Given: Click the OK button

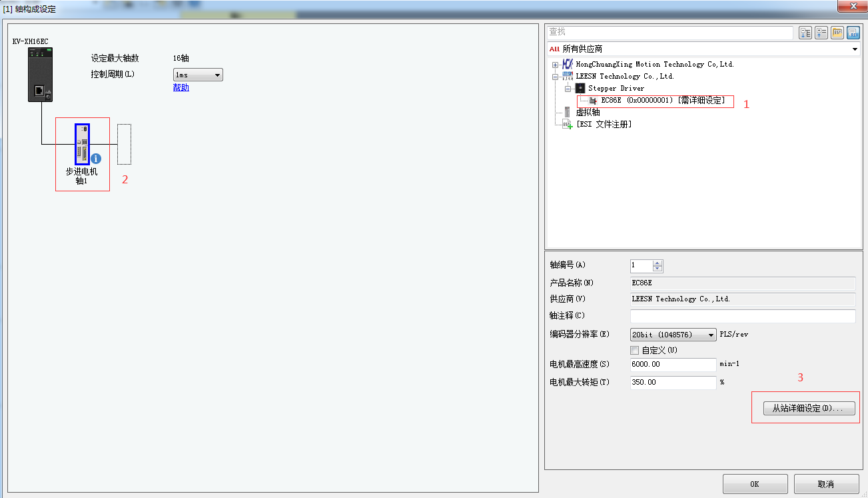Looking at the screenshot, I should pyautogui.click(x=755, y=484).
